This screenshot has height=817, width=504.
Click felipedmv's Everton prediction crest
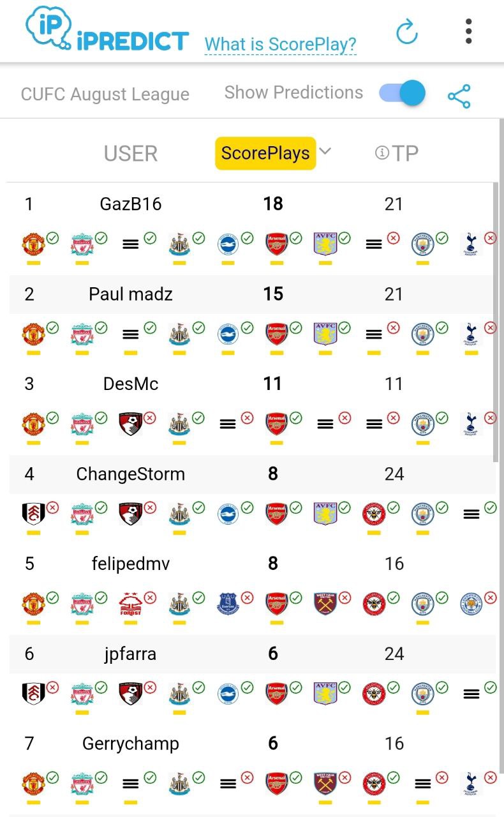(228, 603)
